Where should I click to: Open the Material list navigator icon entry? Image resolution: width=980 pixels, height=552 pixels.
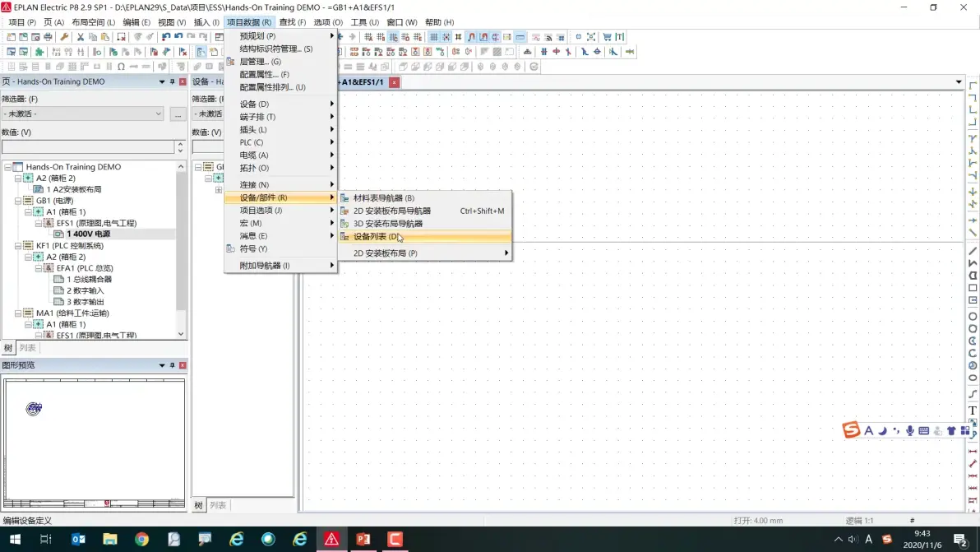[x=344, y=197]
